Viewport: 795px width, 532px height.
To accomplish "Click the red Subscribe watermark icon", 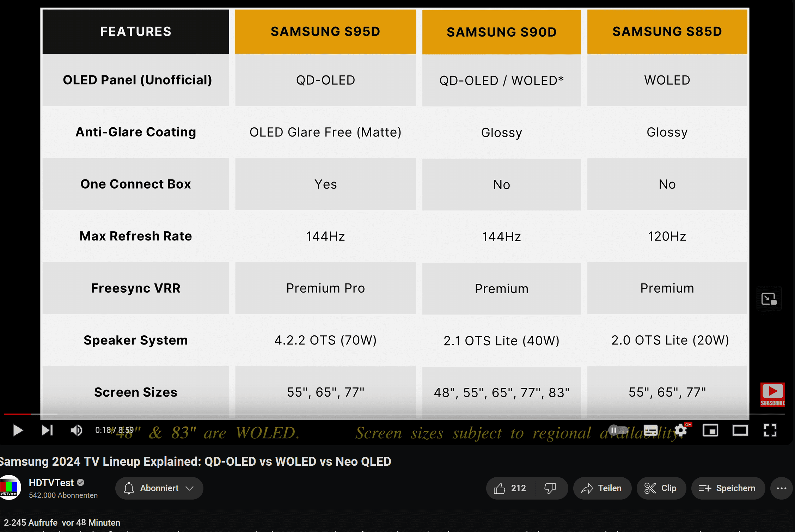I will point(772,395).
